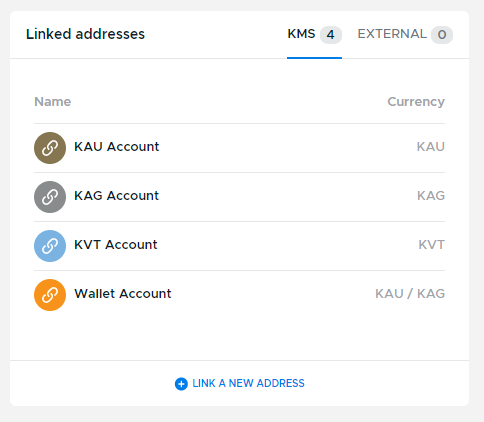Click the KAU currency label in first row
Image resolution: width=484 pixels, height=422 pixels.
[431, 147]
